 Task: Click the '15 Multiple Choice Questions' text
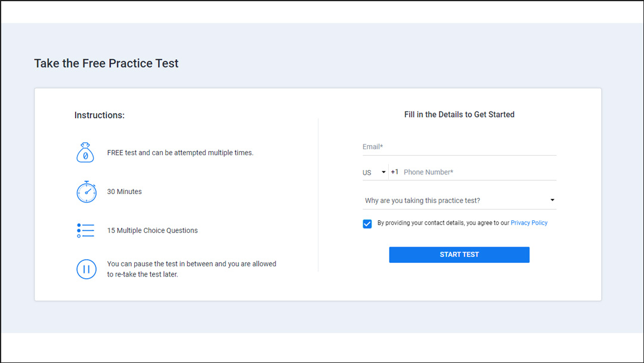(x=153, y=230)
